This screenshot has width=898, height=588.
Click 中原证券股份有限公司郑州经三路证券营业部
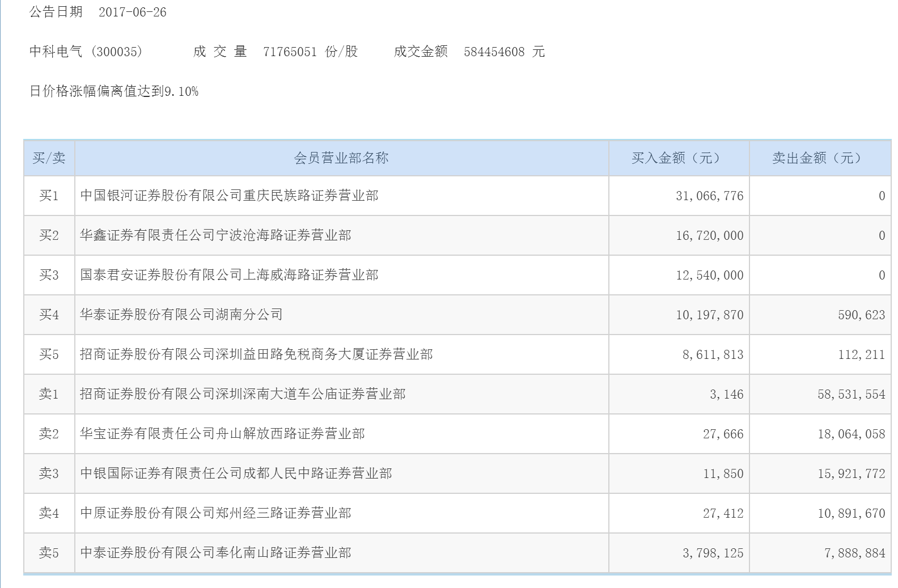[215, 513]
